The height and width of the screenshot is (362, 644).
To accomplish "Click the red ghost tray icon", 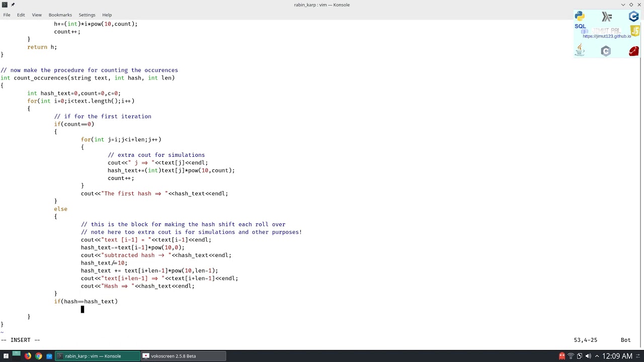I will pyautogui.click(x=562, y=356).
